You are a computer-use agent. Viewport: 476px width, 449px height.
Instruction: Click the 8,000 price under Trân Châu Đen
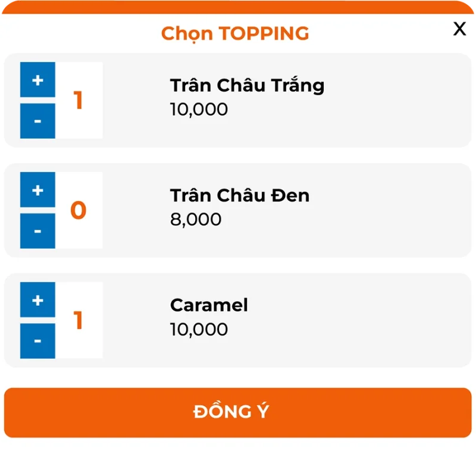tap(196, 219)
